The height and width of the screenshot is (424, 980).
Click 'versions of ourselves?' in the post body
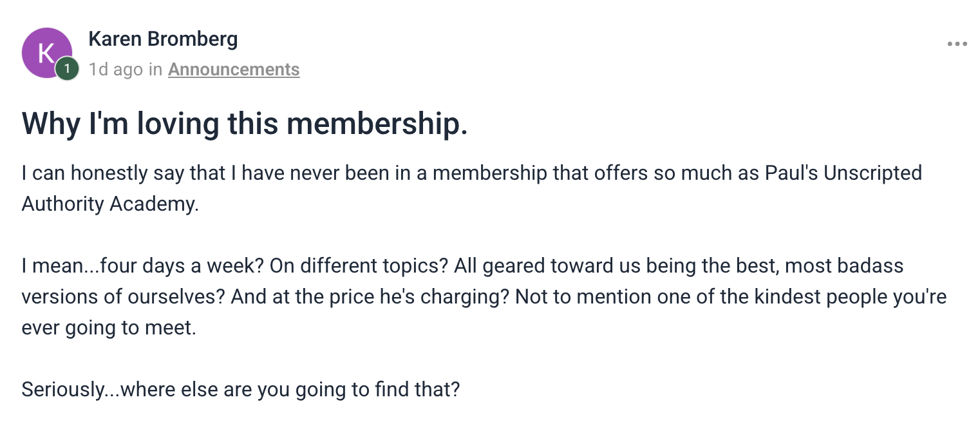[x=122, y=296]
